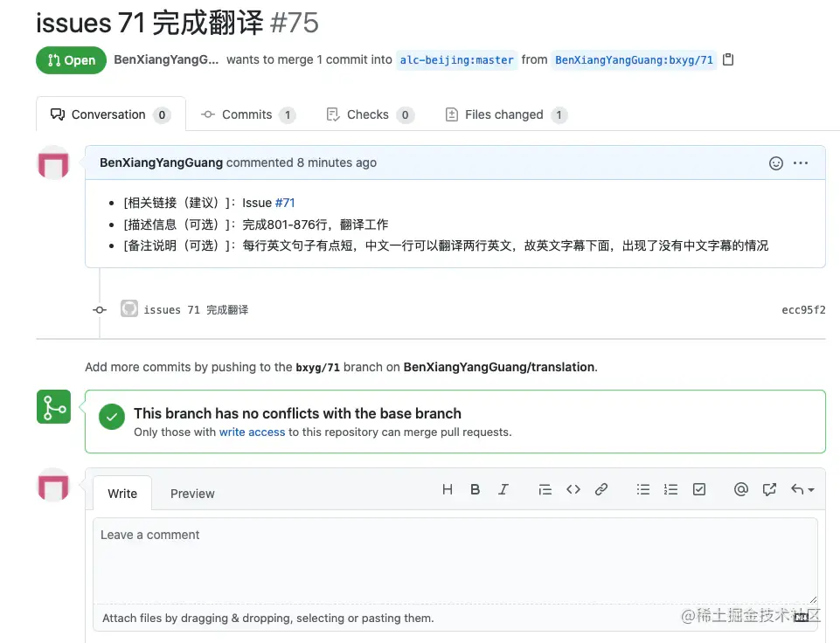
Task: Click the Open status badge
Action: pos(72,60)
